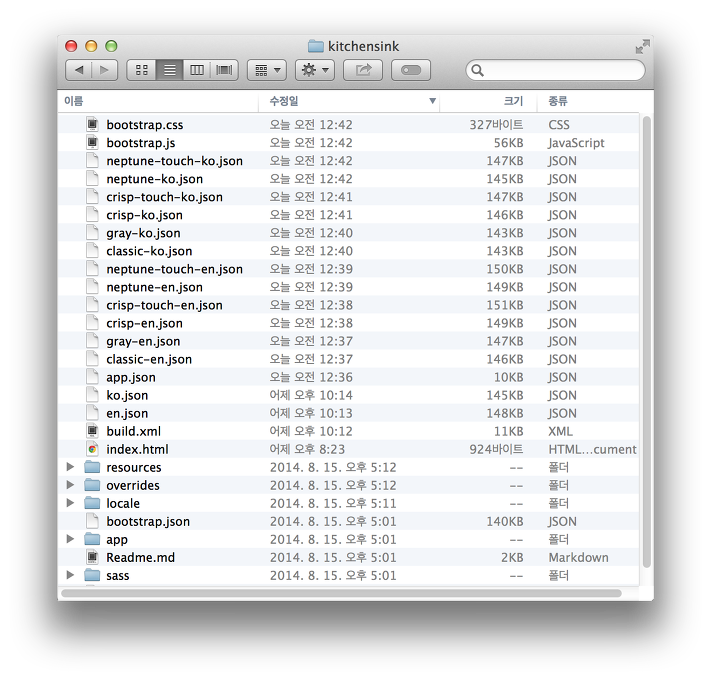Sort by the 크기 column header
Viewport: 711px width, 680px height.
click(488, 101)
